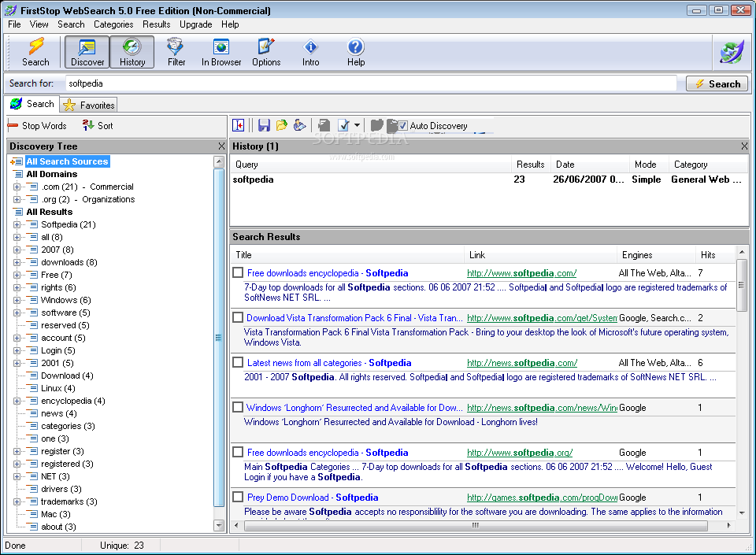Open the File menu
Screen dimensions: 756x555
14,24
